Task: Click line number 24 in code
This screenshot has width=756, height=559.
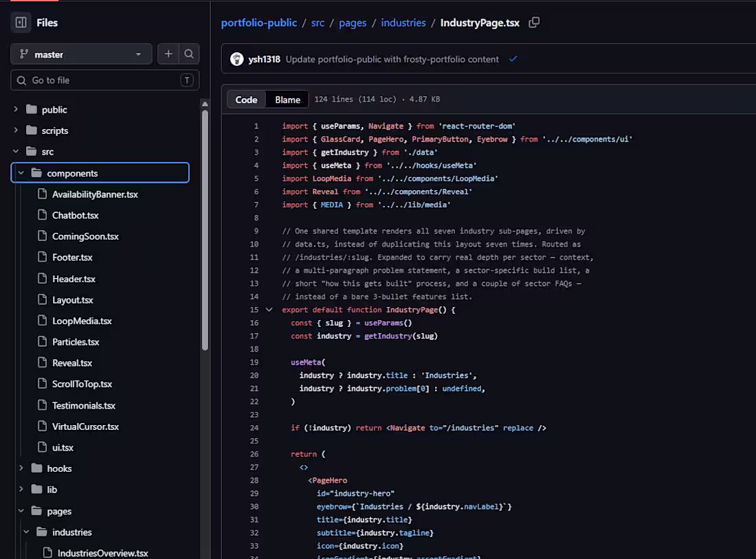Action: (x=254, y=428)
